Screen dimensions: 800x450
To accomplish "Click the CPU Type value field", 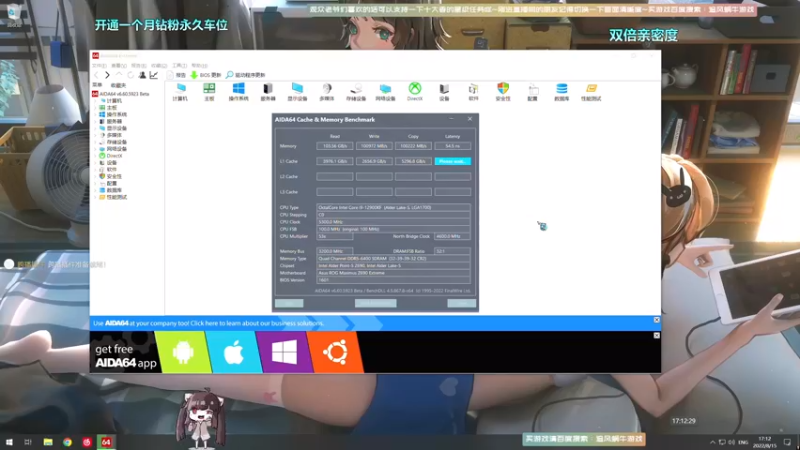I will click(393, 208).
